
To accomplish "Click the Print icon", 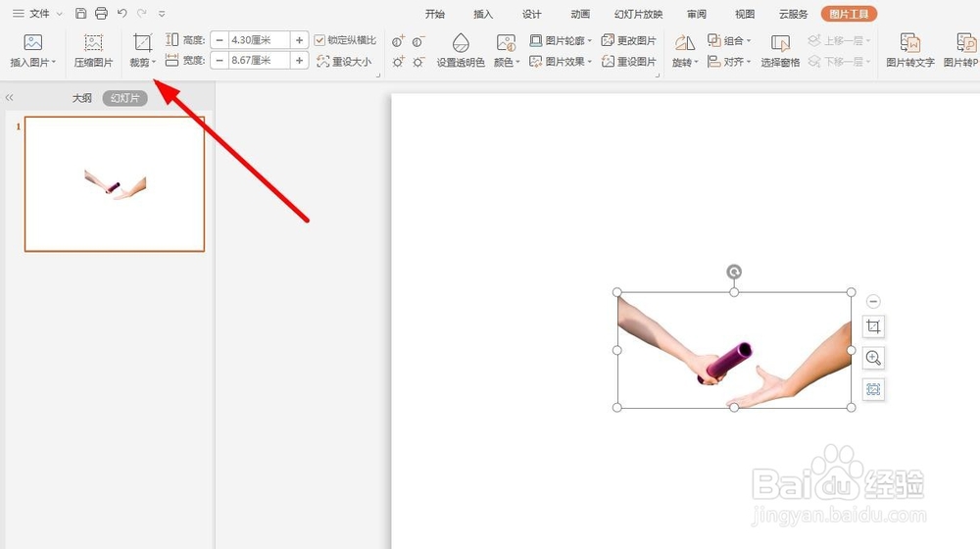I will (x=101, y=13).
